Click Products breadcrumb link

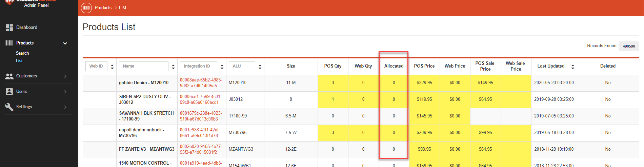pos(103,7)
